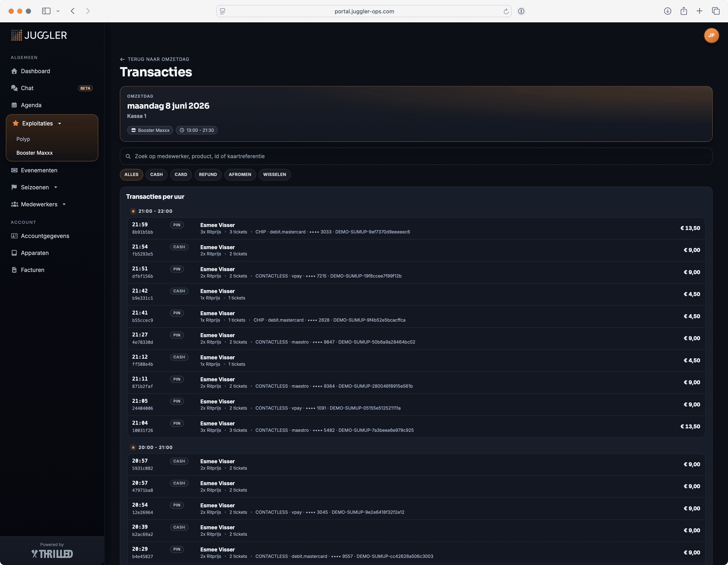Click the Evenementen ticket icon
This screenshot has height=565, width=728.
coord(14,170)
